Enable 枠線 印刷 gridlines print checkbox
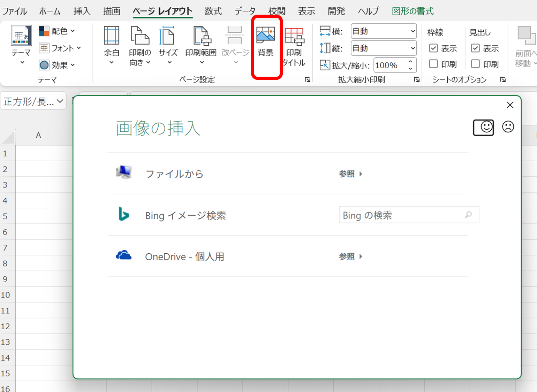This screenshot has width=537, height=392. [x=433, y=64]
